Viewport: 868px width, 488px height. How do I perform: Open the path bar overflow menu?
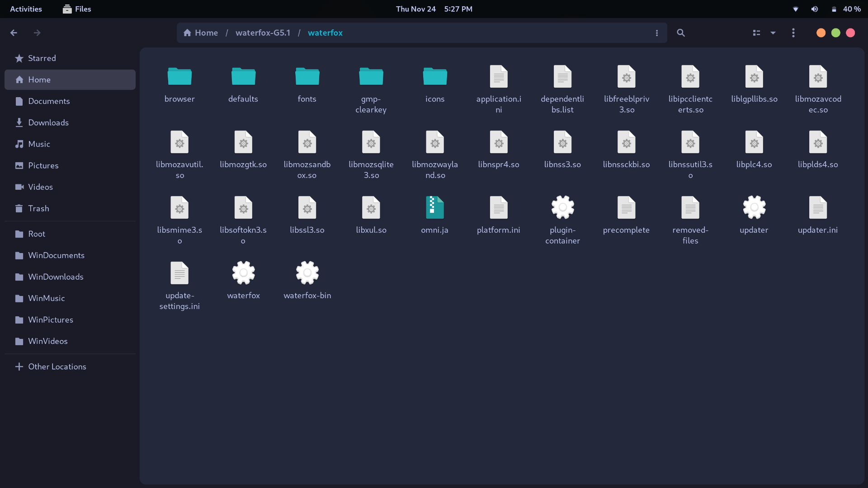(x=657, y=33)
